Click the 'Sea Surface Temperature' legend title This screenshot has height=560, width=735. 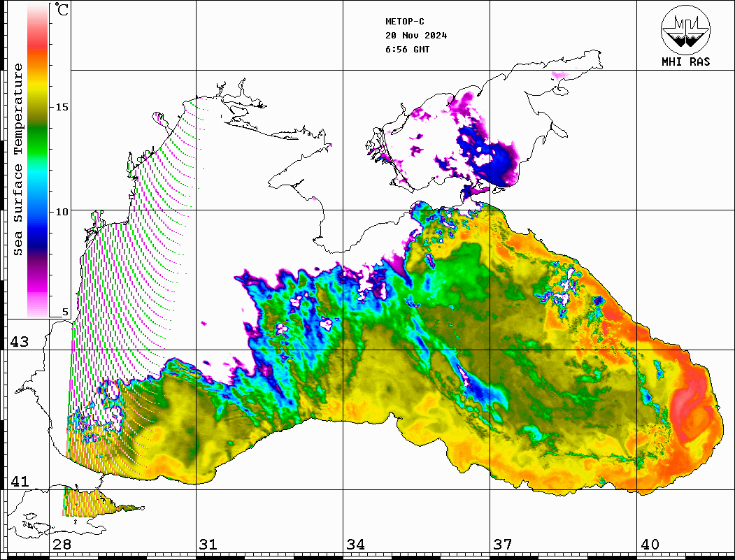pyautogui.click(x=17, y=159)
